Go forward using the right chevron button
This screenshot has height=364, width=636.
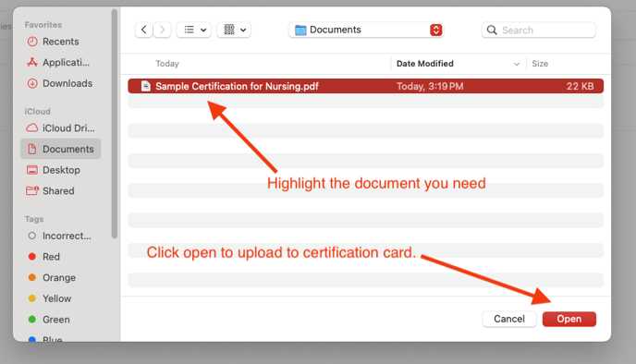[x=163, y=30]
